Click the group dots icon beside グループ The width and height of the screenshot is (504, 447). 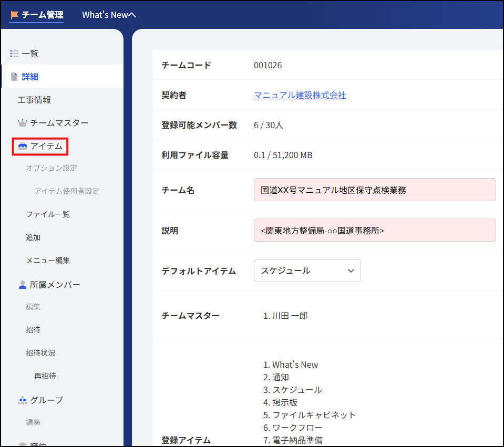23,400
